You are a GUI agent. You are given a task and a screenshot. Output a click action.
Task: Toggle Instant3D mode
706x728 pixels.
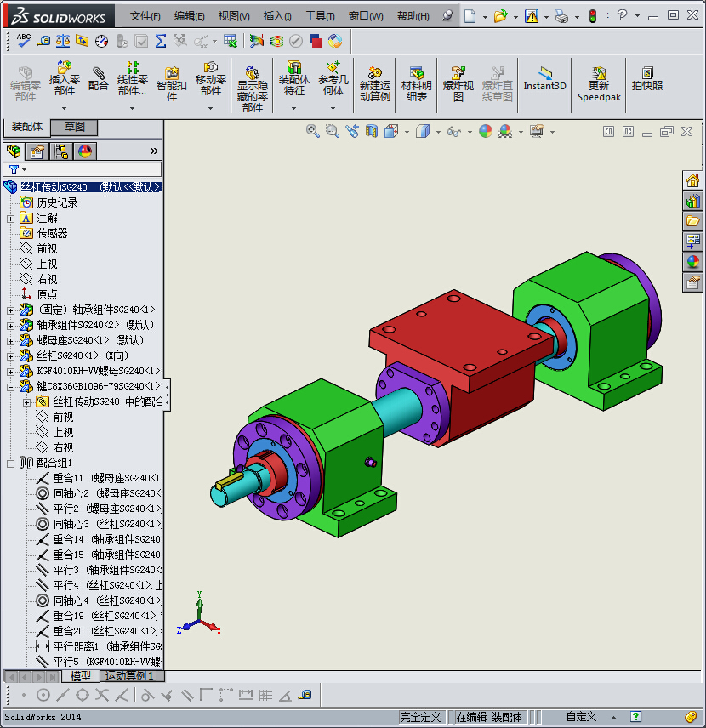click(x=545, y=79)
